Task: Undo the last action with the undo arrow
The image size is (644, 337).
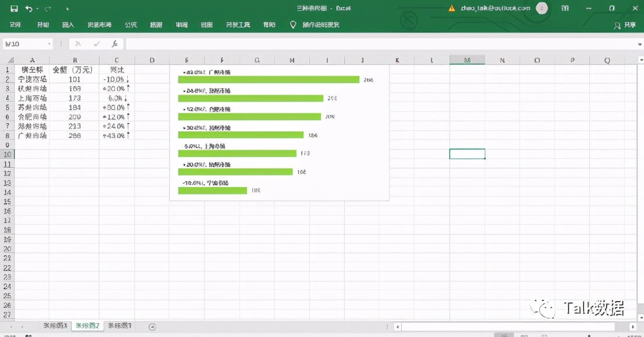Action: (28, 9)
